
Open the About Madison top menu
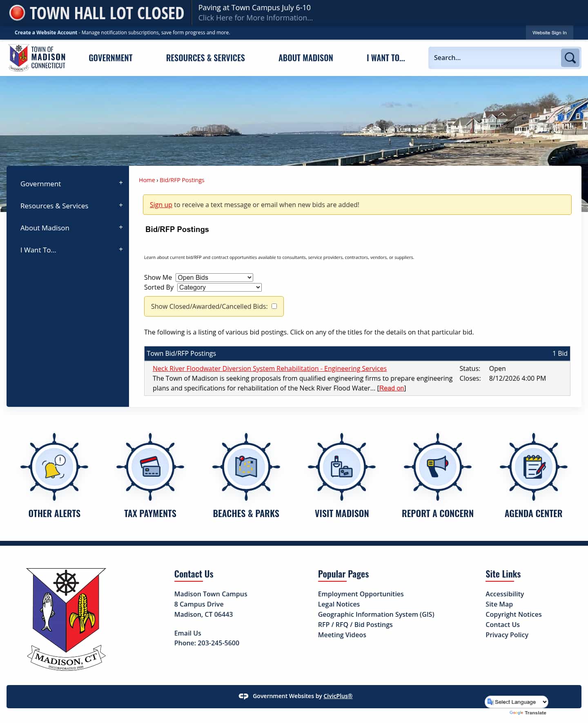(306, 58)
